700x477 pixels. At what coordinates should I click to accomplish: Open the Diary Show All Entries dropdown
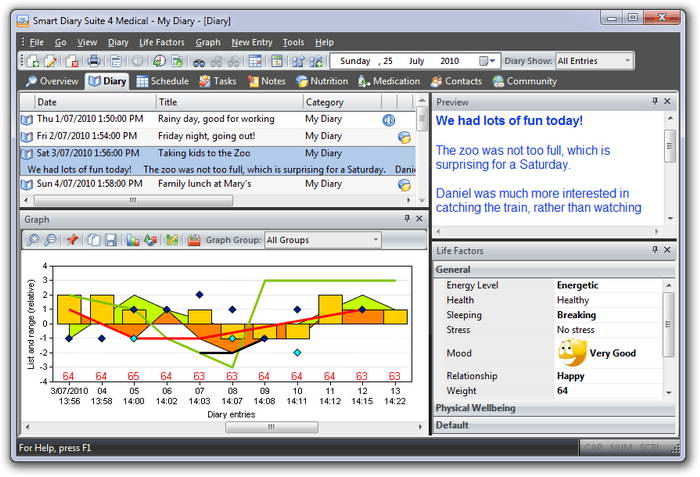(x=628, y=61)
